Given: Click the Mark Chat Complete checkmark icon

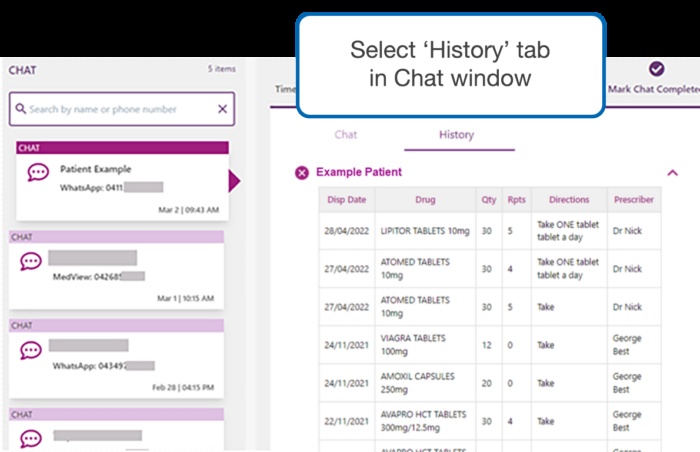Looking at the screenshot, I should pyautogui.click(x=656, y=69).
